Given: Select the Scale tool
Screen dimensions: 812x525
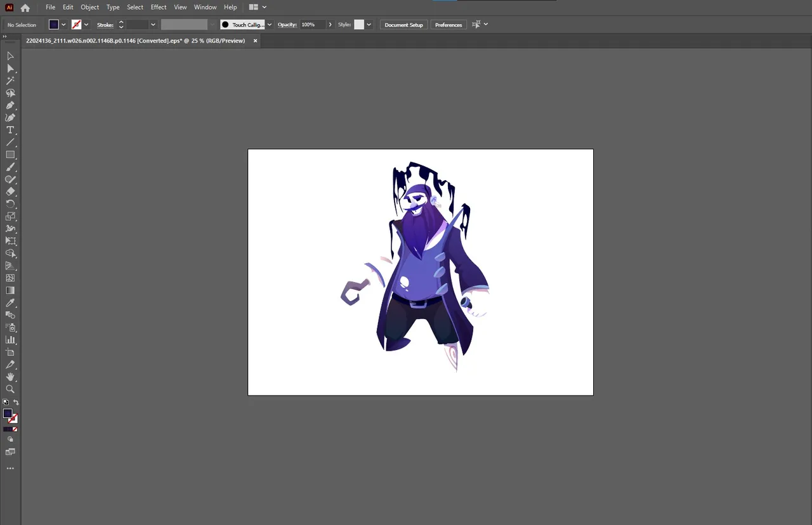Looking at the screenshot, I should coord(10,216).
